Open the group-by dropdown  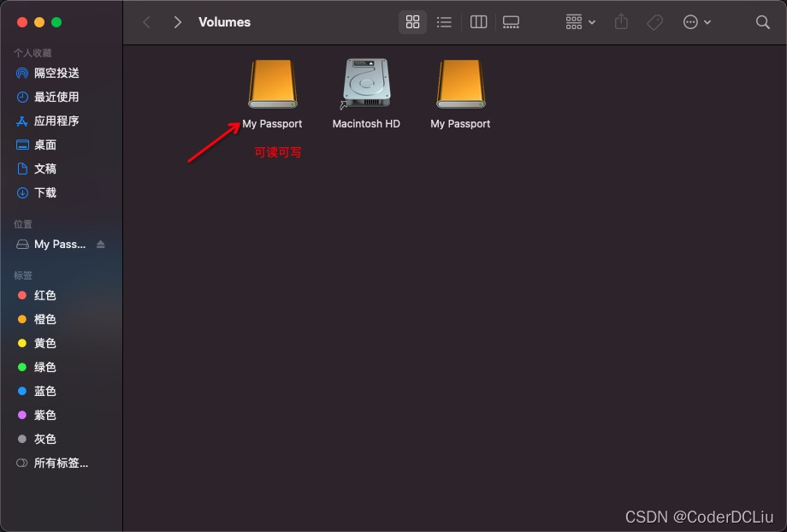click(580, 22)
